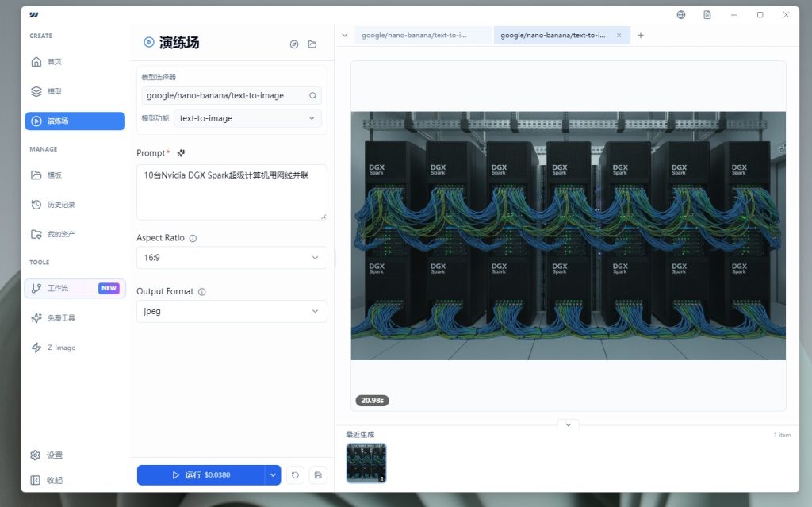Screen dimensions: 812x507
Task: Open the 模型功能 text-to-image dropdown
Action: pos(247,118)
